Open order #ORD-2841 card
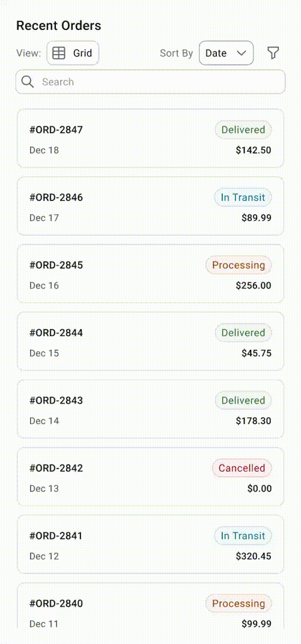This screenshot has width=301, height=644. [150, 544]
